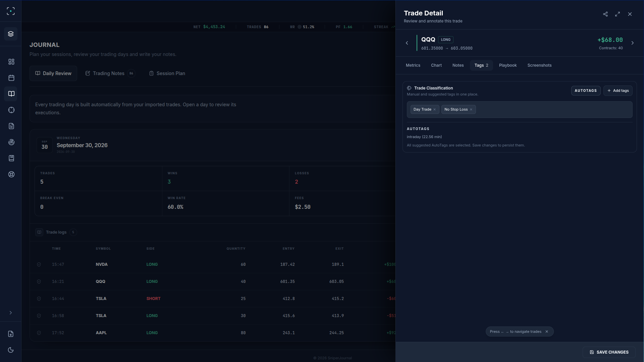Open the layers stack sidebar icon
Screen dimensions: 644x362
click(x=11, y=34)
